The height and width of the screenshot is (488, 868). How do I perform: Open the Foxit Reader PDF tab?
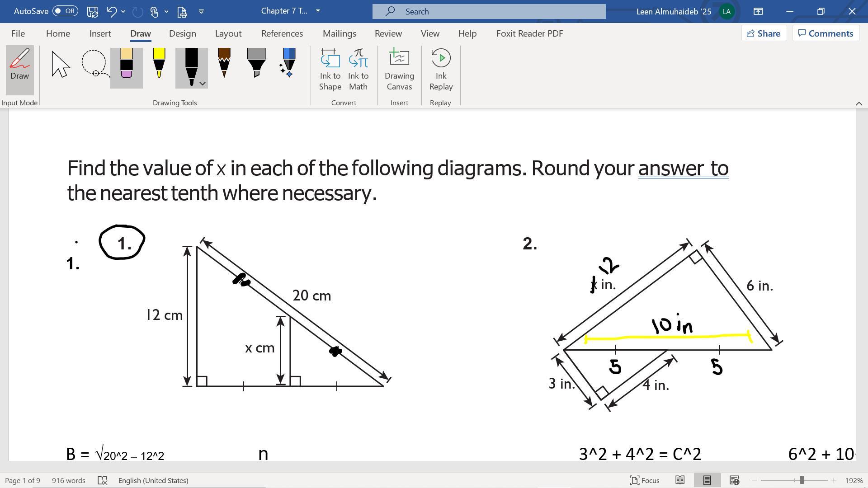[x=529, y=33]
